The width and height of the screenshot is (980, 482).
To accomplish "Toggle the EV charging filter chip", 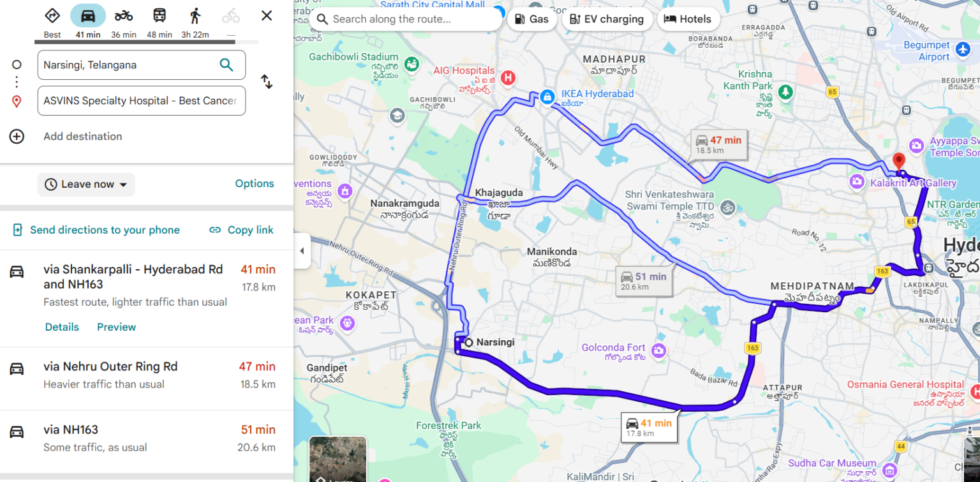I will point(606,19).
